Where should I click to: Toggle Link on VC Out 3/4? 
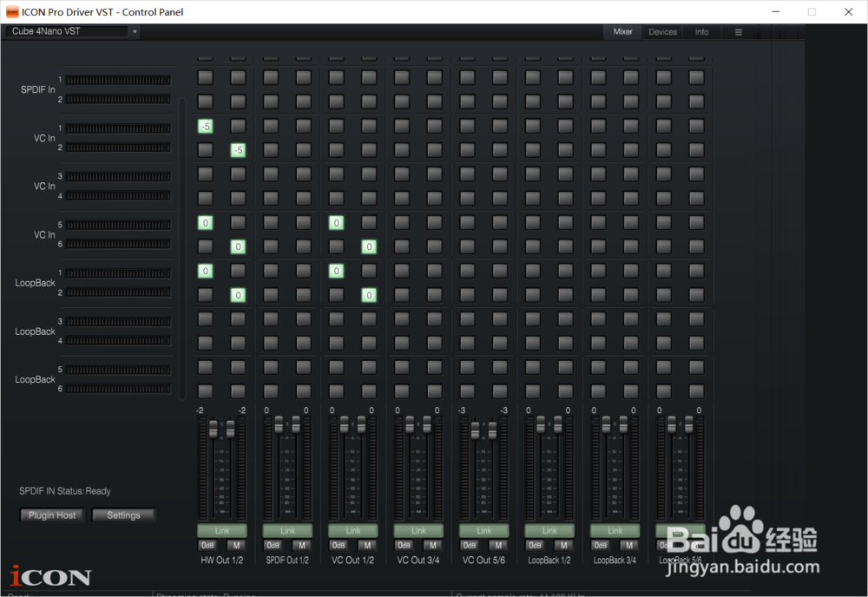pos(418,530)
